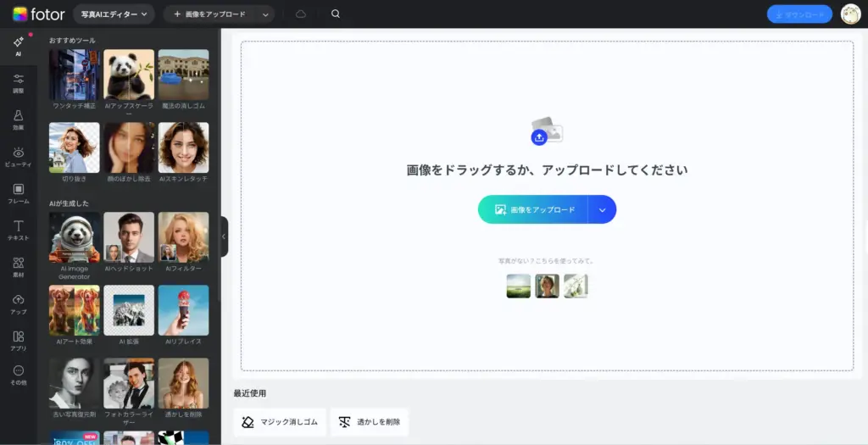Open recent 透かしを削除 tool
The image size is (868, 445).
pos(370,422)
